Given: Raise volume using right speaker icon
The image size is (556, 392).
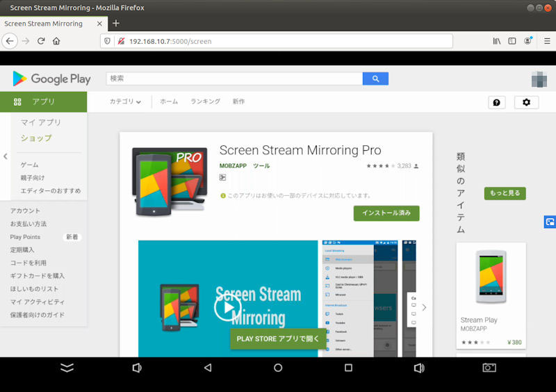Looking at the screenshot, I should [x=419, y=368].
